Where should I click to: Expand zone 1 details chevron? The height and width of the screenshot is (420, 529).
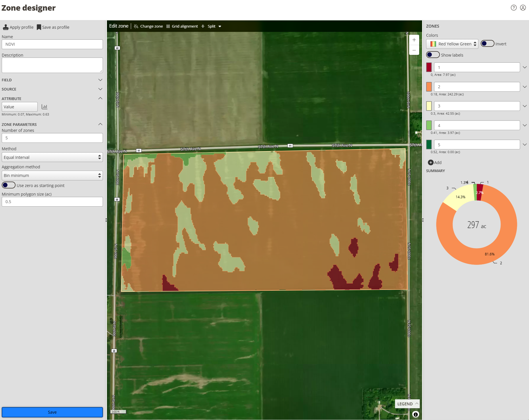coord(525,67)
